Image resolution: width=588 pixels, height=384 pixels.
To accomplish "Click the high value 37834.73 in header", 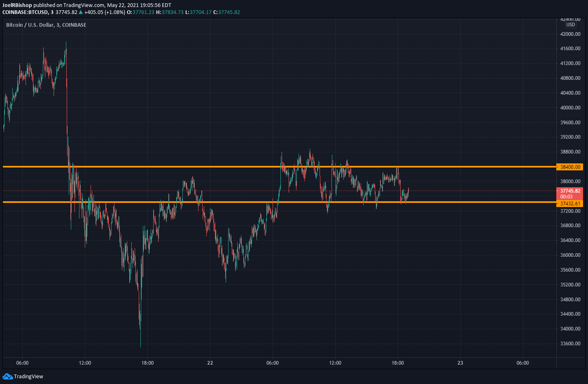I will point(173,12).
